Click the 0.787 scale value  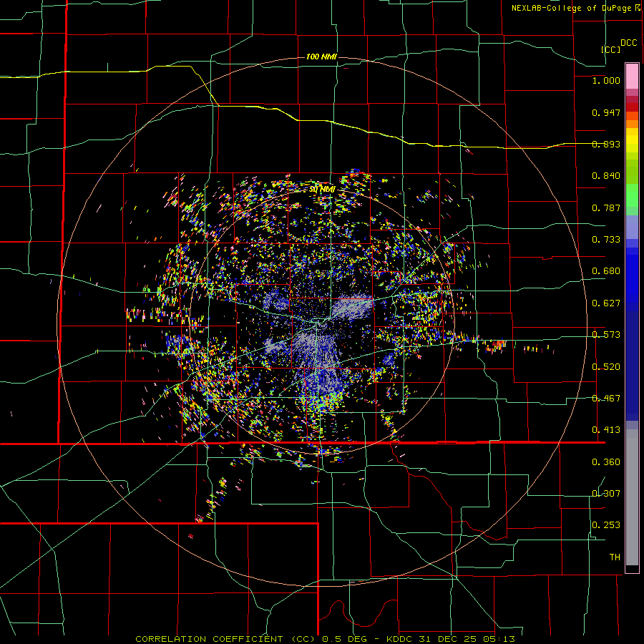coord(606,208)
